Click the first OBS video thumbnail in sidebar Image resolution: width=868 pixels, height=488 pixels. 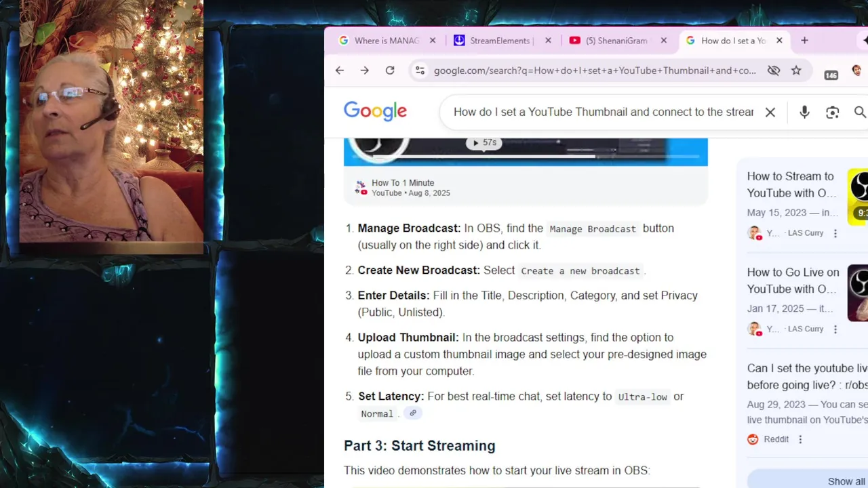(x=858, y=197)
